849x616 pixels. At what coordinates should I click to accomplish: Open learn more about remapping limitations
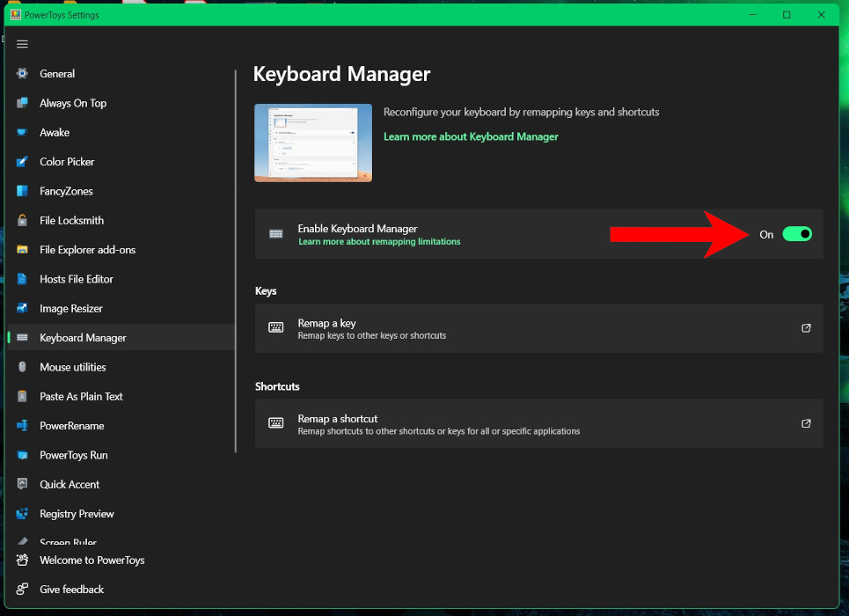pos(379,240)
